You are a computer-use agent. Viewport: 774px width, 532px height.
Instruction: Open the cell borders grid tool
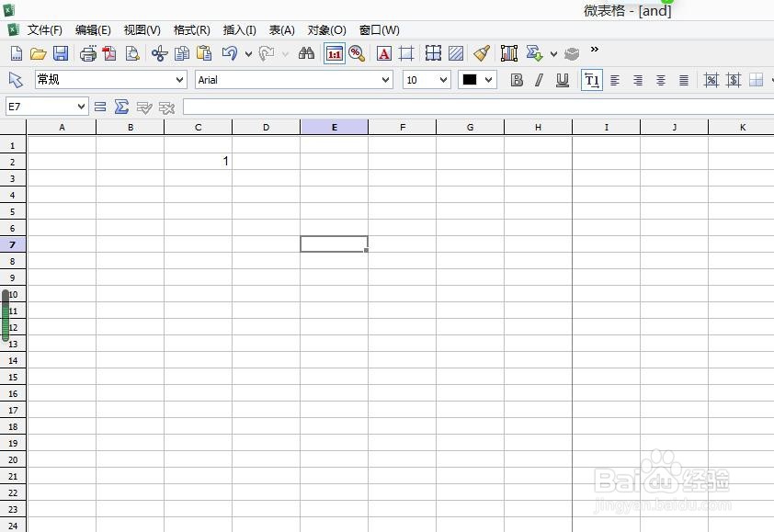(x=433, y=53)
